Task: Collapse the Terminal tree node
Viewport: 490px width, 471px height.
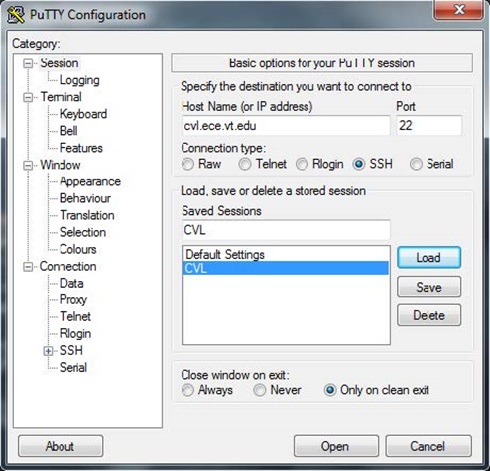Action: coord(28,97)
